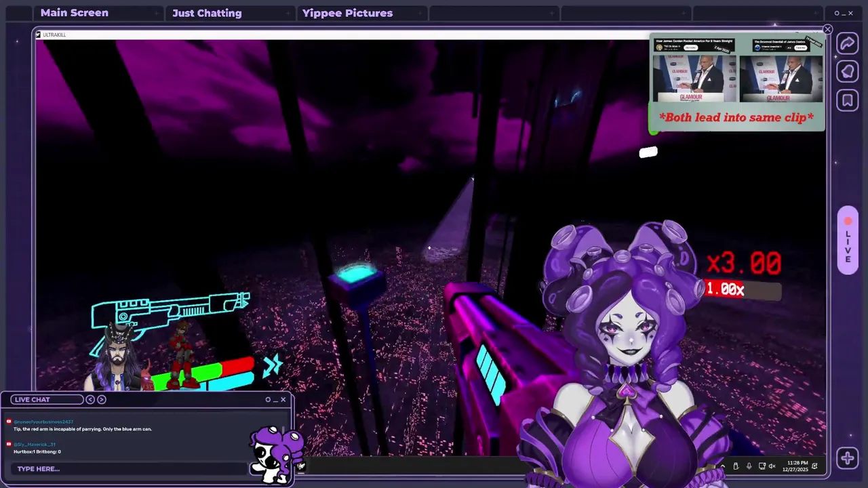Screen dimensions: 868x488
Task: Focus the TYPE HERE chat input
Action: click(x=129, y=469)
